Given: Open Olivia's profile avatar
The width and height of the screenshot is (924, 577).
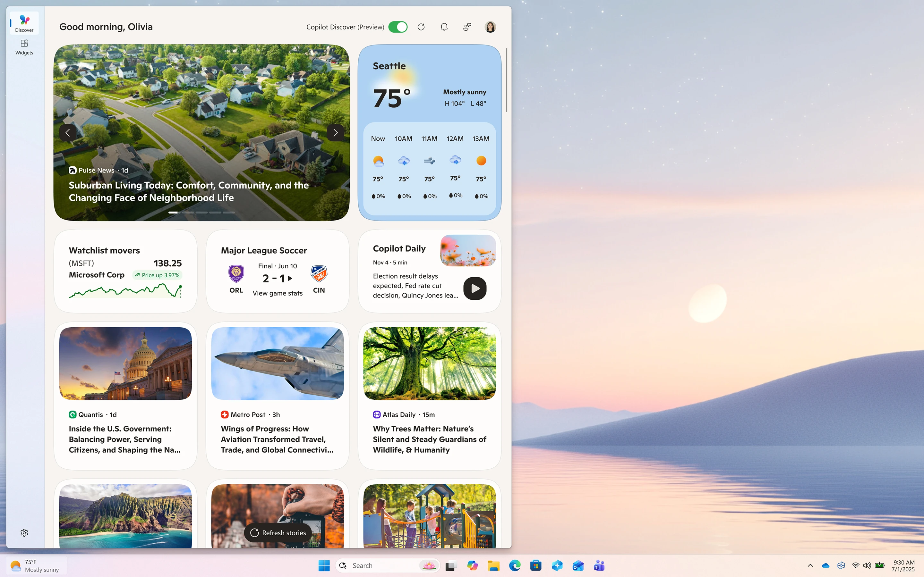Looking at the screenshot, I should [490, 27].
